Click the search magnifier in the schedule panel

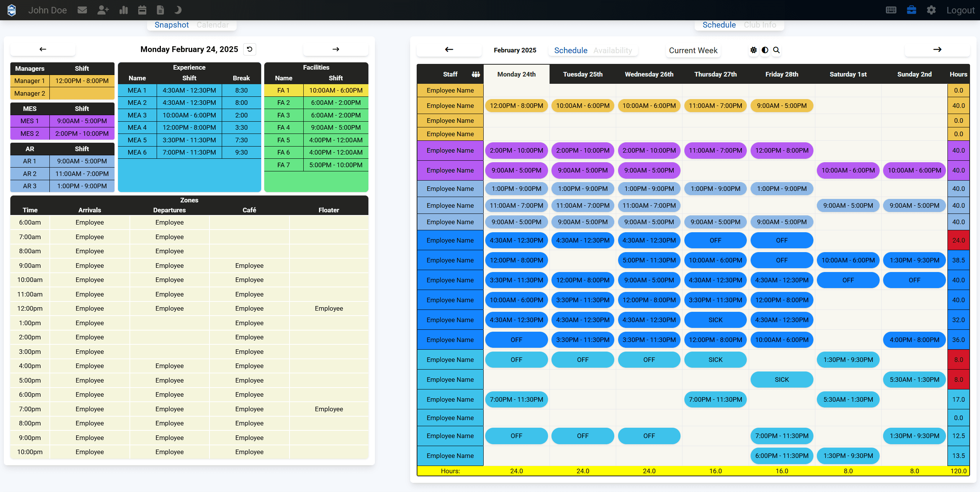[x=777, y=50]
